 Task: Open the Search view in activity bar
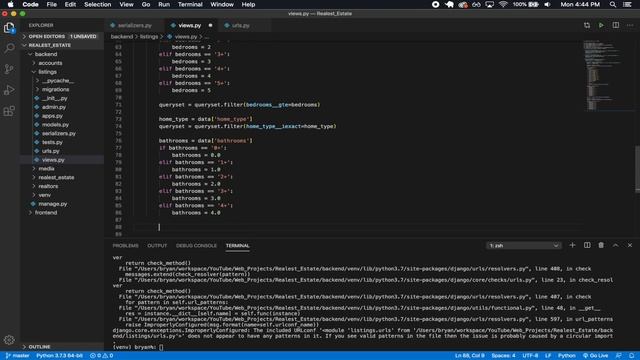[9, 48]
